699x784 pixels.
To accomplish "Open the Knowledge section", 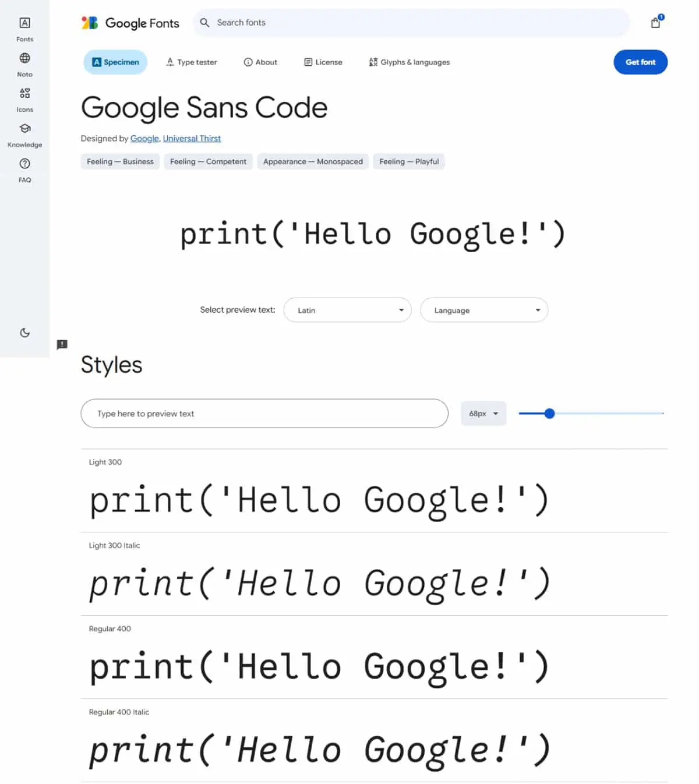I will coord(24,135).
